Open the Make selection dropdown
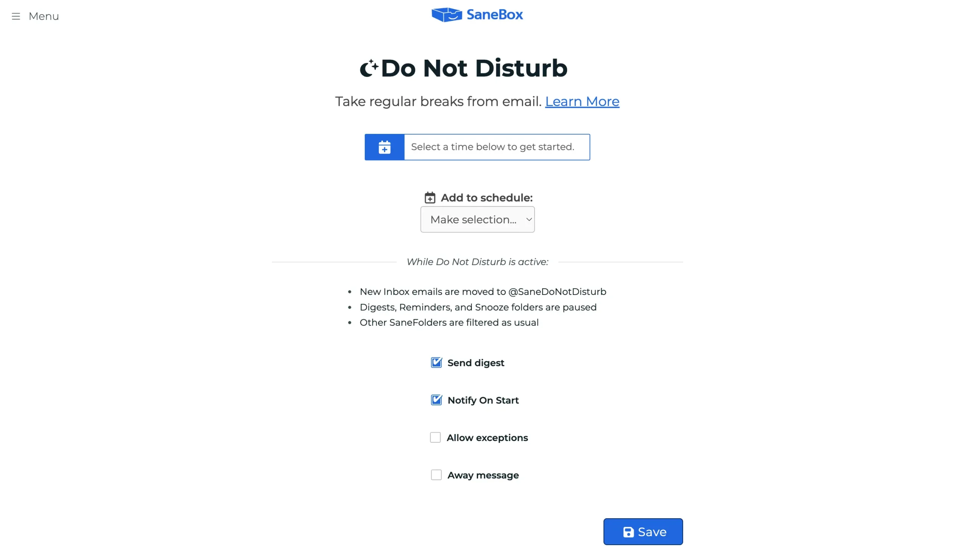The image size is (955, 560). 477,220
